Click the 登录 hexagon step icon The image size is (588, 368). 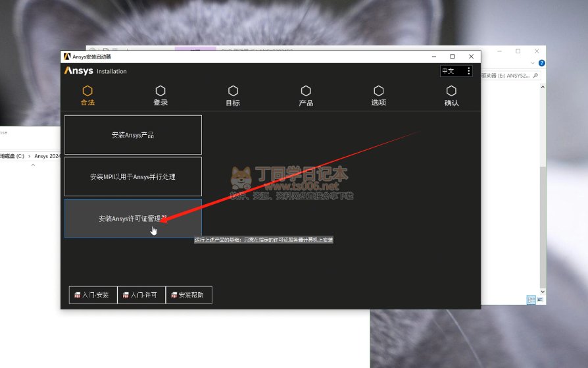(x=160, y=91)
